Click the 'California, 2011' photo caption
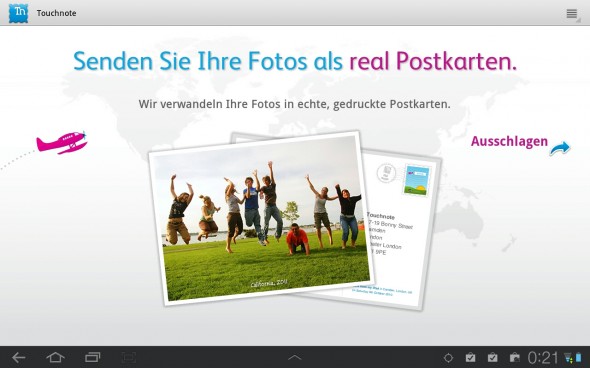This screenshot has width=590, height=368. coord(269,283)
